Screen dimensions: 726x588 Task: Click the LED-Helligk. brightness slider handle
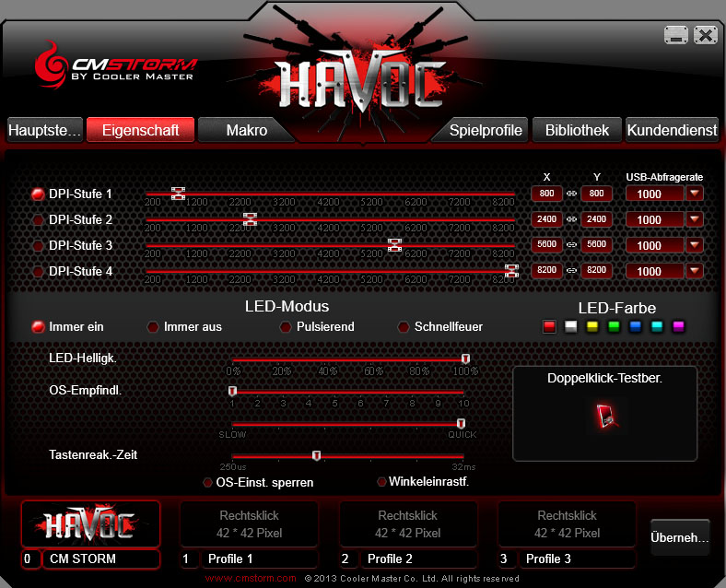[x=466, y=359]
